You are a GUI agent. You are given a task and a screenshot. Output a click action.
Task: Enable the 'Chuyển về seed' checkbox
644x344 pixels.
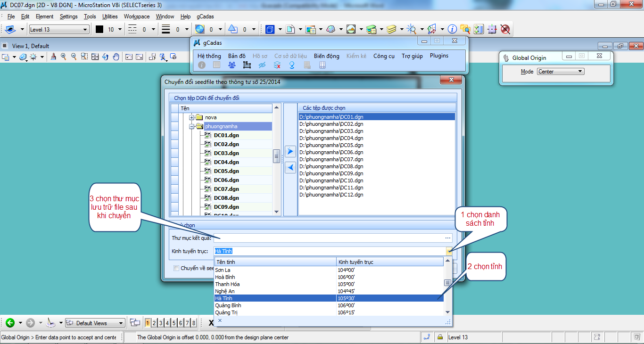coord(176,268)
